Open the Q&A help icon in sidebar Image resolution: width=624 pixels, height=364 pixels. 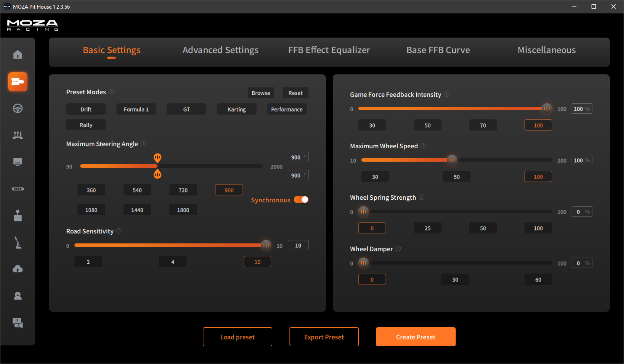pos(18,323)
